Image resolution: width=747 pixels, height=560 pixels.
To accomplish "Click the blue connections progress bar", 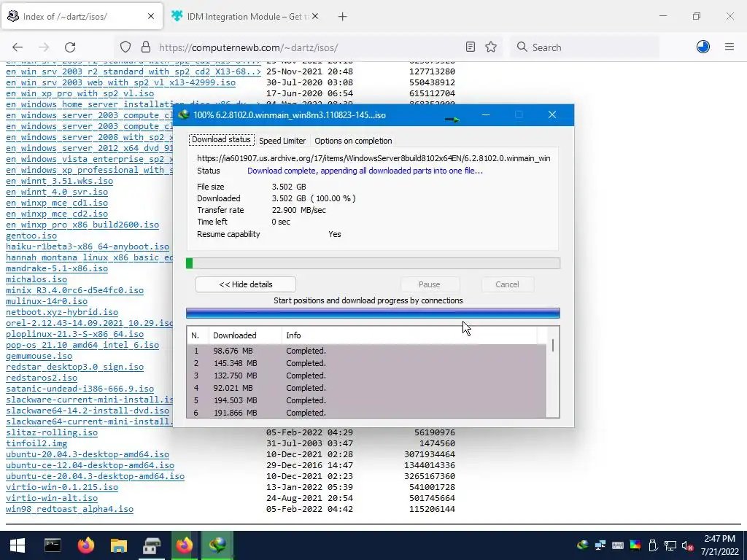I will pos(373,313).
